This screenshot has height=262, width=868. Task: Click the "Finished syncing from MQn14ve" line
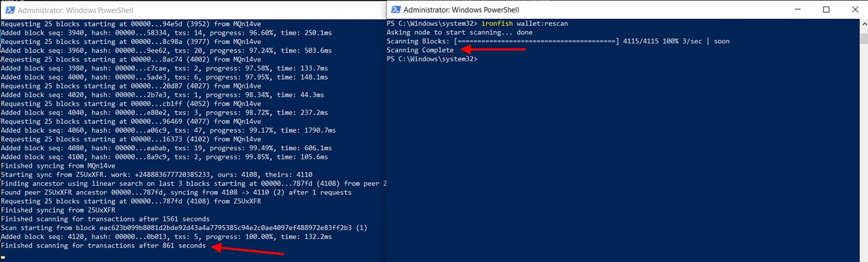click(x=58, y=166)
